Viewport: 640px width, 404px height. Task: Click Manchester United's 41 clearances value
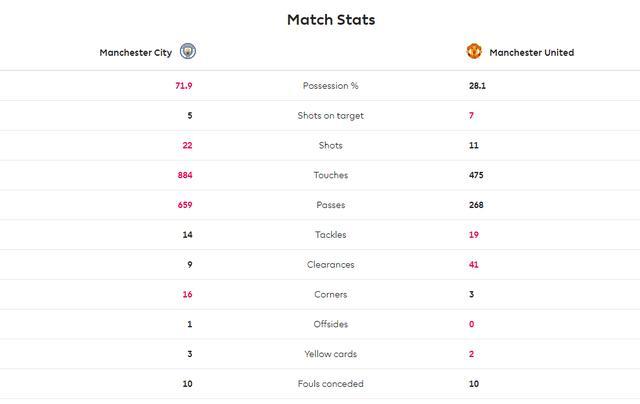pos(475,265)
